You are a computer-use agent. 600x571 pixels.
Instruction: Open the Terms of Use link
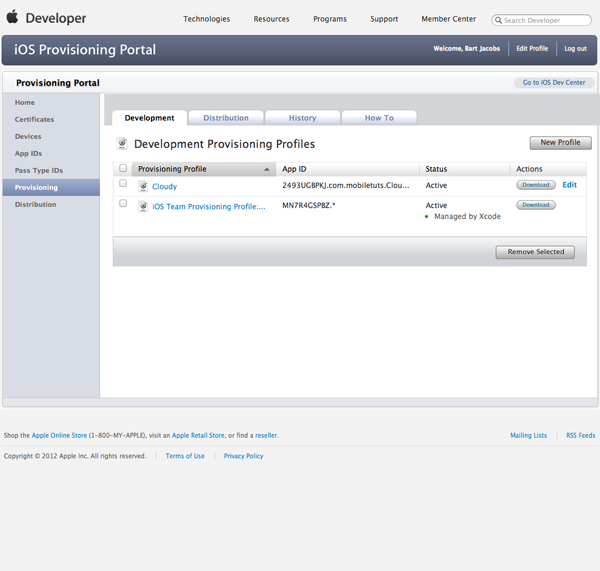click(185, 456)
